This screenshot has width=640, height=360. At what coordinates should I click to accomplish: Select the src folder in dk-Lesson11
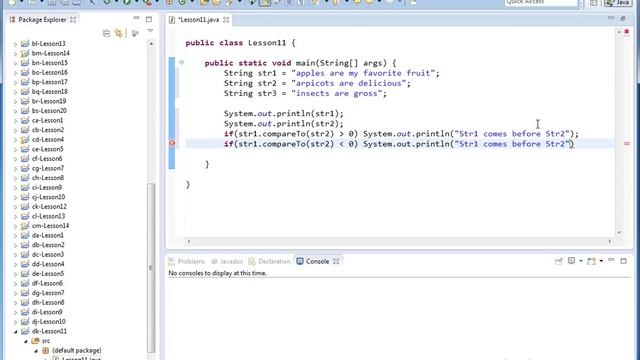(46, 341)
